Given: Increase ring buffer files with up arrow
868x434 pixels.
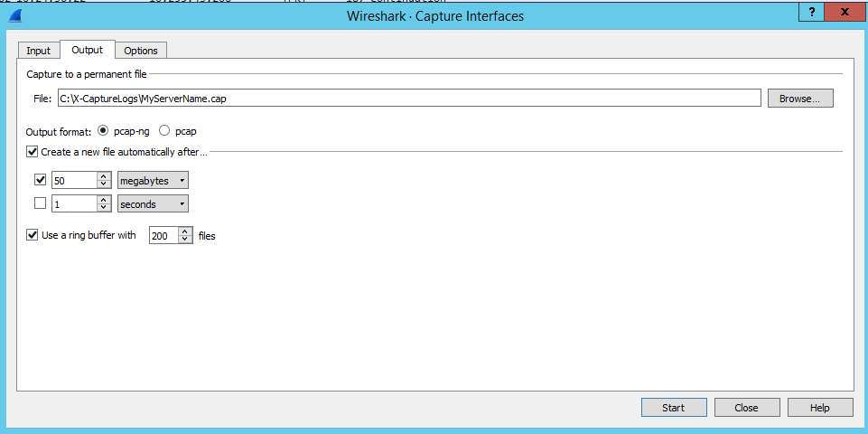Looking at the screenshot, I should point(185,231).
